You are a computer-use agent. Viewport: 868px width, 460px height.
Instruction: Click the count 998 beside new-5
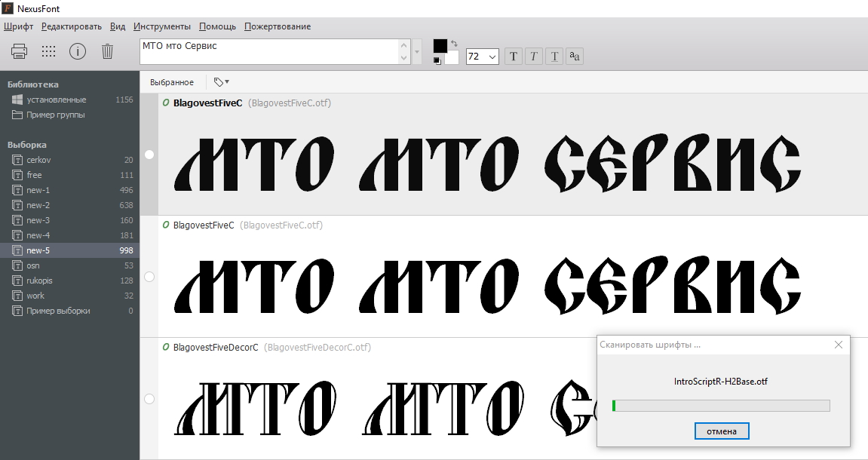[x=126, y=250]
